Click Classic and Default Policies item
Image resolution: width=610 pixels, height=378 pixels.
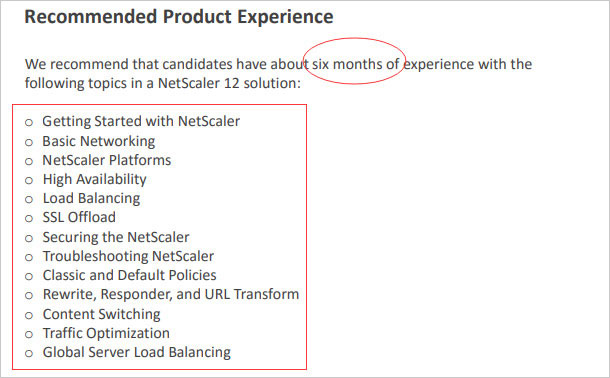point(130,275)
